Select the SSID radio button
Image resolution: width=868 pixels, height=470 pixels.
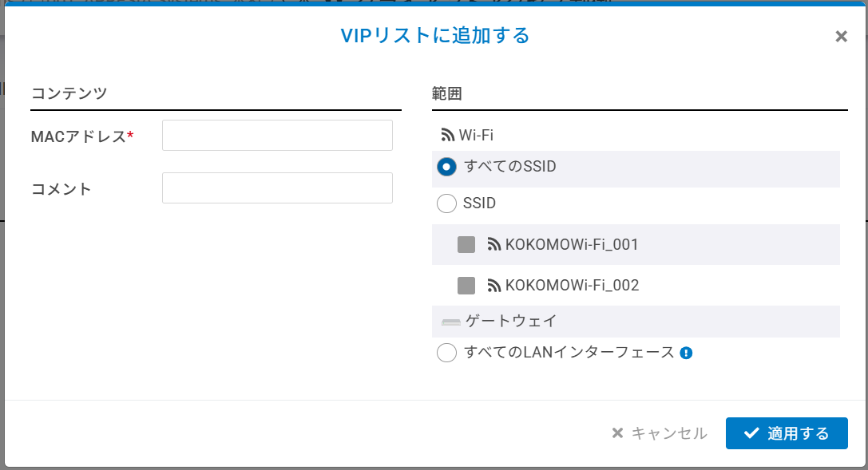pyautogui.click(x=447, y=203)
